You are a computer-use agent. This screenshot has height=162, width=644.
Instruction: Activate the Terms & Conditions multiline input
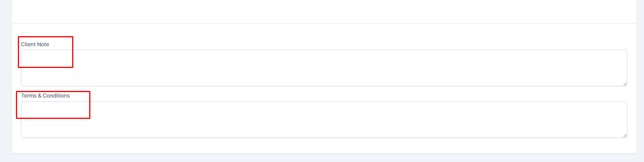[x=324, y=120]
